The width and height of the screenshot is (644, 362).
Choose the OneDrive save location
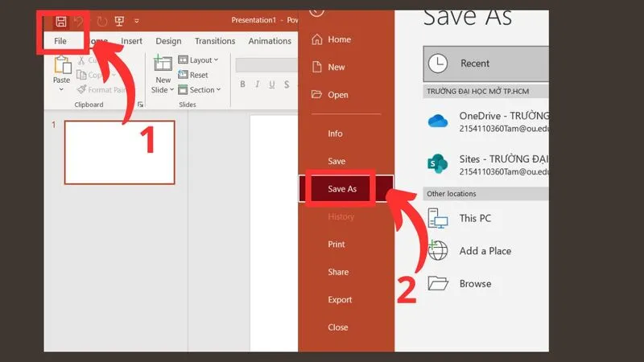point(486,121)
